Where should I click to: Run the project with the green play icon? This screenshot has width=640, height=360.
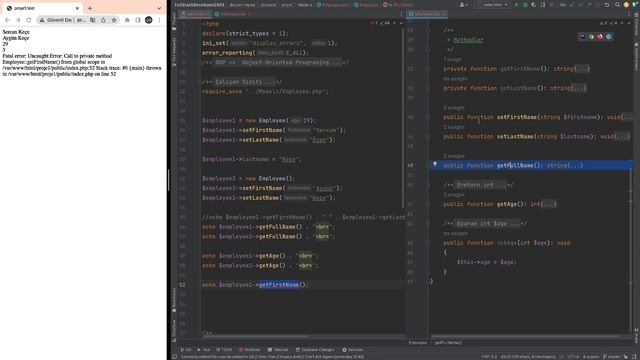(516, 5)
